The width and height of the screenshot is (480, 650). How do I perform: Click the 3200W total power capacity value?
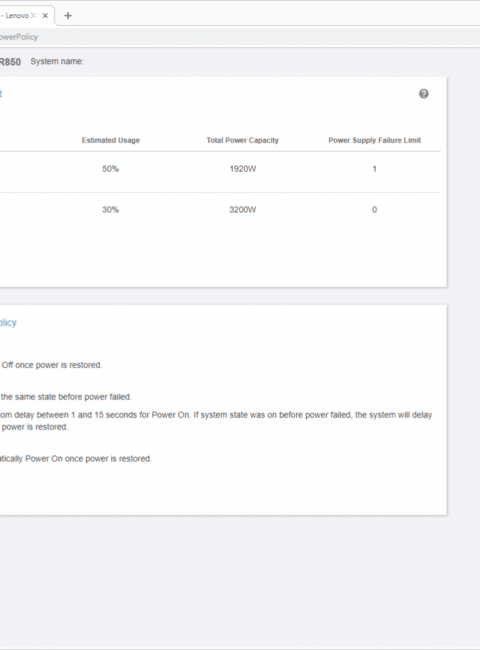[243, 209]
